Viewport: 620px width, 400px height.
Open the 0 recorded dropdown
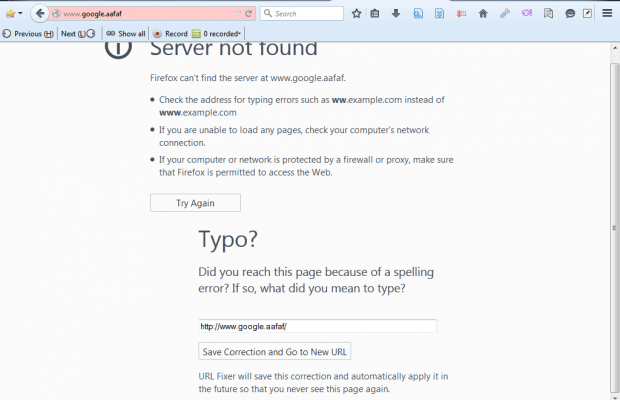(x=216, y=34)
